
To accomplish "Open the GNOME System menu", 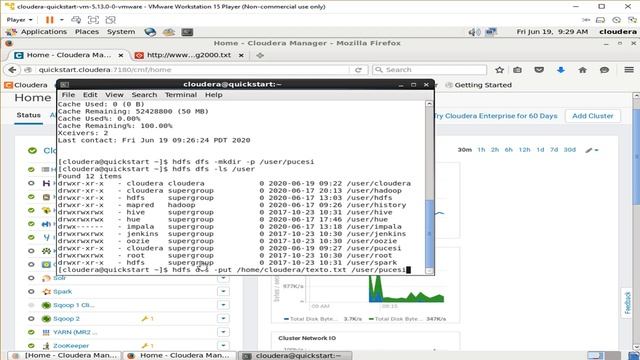I will click(x=121, y=32).
